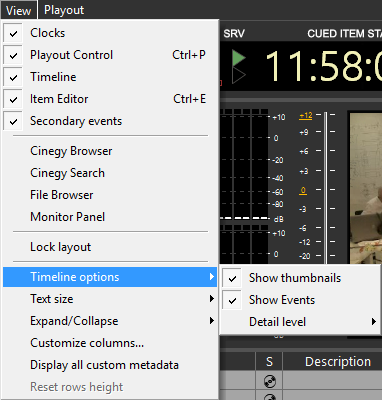Expand the Text size submenu
The width and height of the screenshot is (382, 400).
(110, 299)
